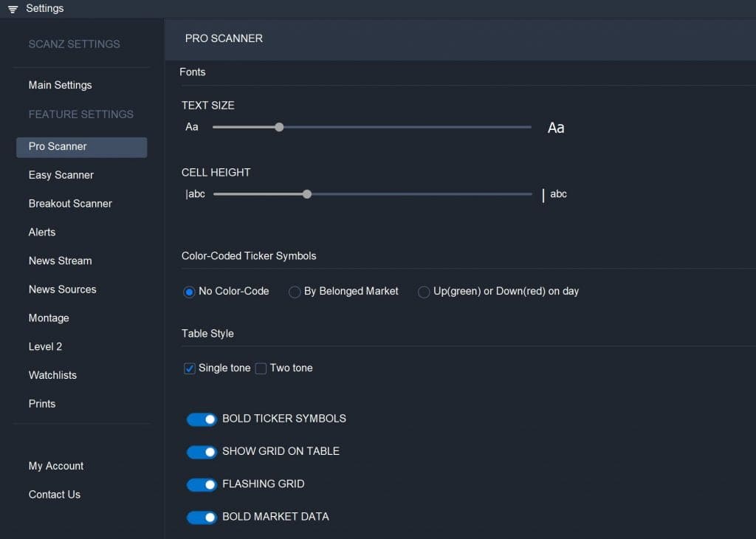This screenshot has width=756, height=539.
Task: Choose No Color-Code for ticker symbols
Action: point(189,292)
